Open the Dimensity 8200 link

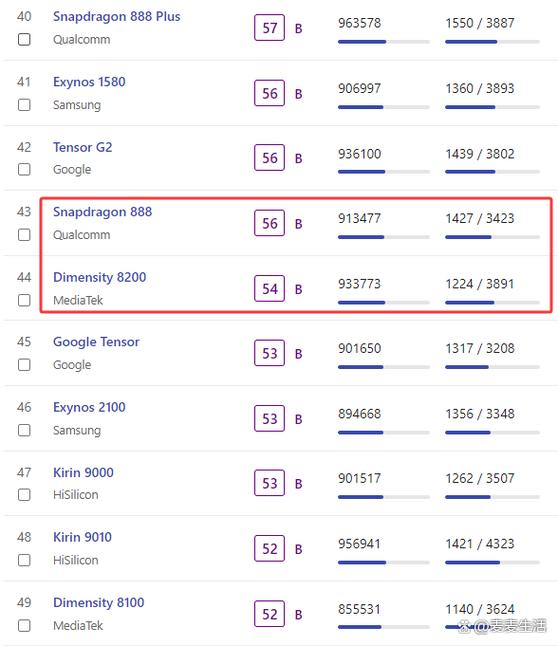click(x=100, y=277)
